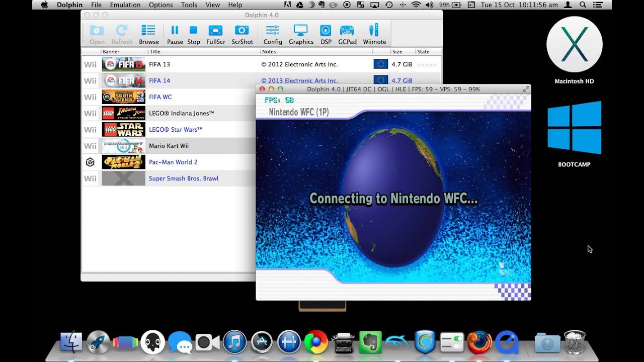The height and width of the screenshot is (362, 644).
Task: Open the Apple menu
Action: click(x=44, y=5)
